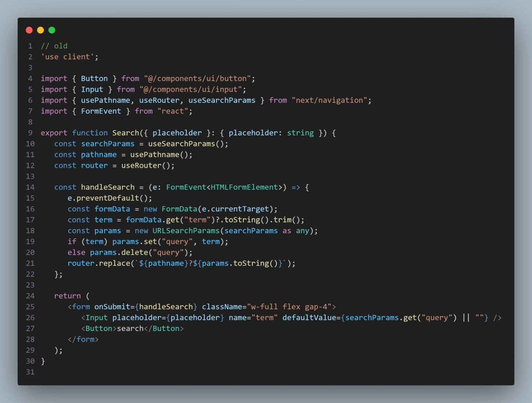Screen dimensions: 532x403
Task: Click the 'return' keyword on line 24
Action: coord(67,296)
